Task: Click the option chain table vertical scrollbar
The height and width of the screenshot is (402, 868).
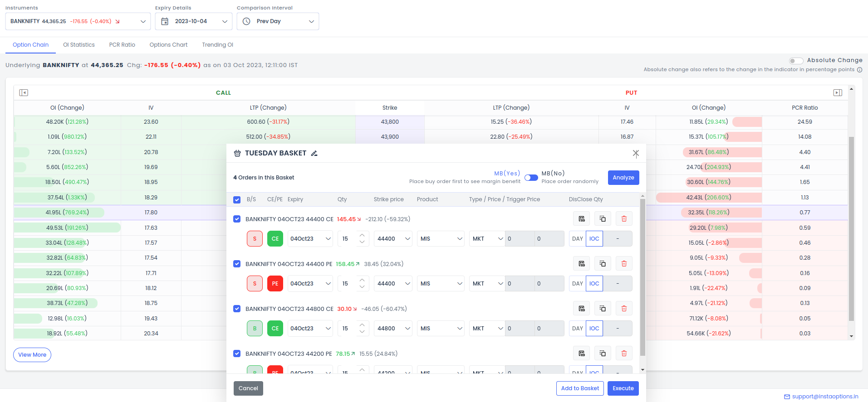Action: 851,229
